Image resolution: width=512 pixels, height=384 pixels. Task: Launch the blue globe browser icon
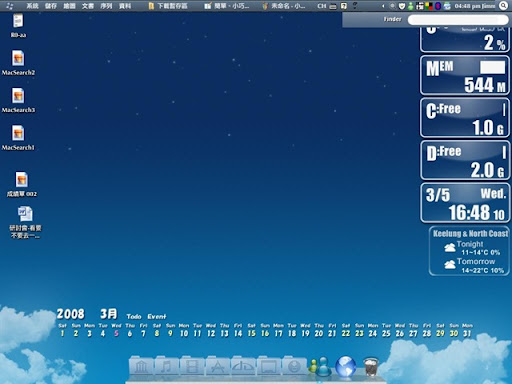[346, 366]
